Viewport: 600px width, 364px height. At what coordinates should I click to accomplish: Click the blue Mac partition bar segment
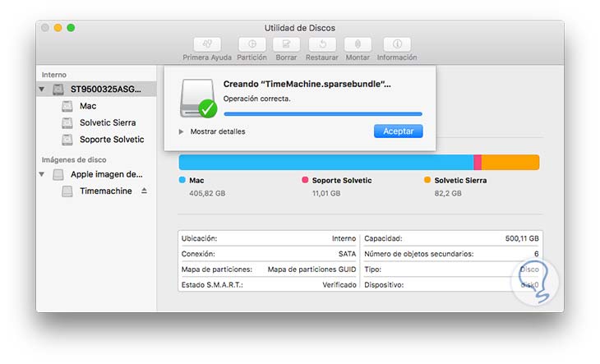pyautogui.click(x=326, y=162)
